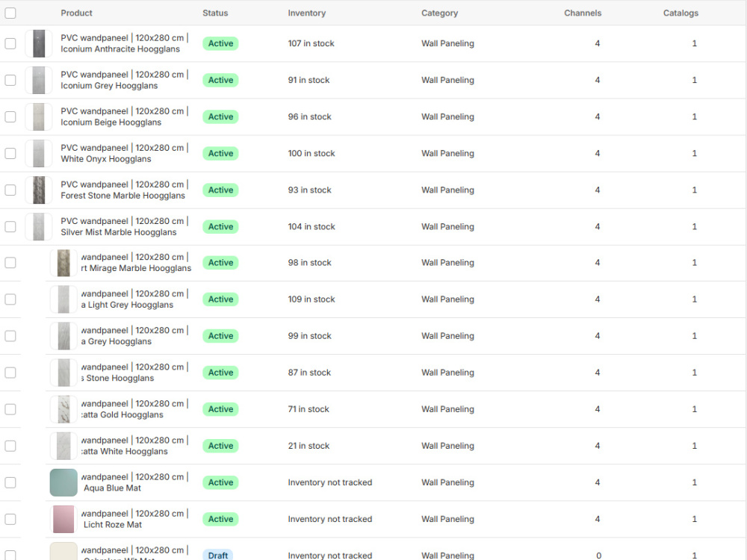Click catalogs count 1 in Forest Stone row
The image size is (747, 560).
point(695,190)
